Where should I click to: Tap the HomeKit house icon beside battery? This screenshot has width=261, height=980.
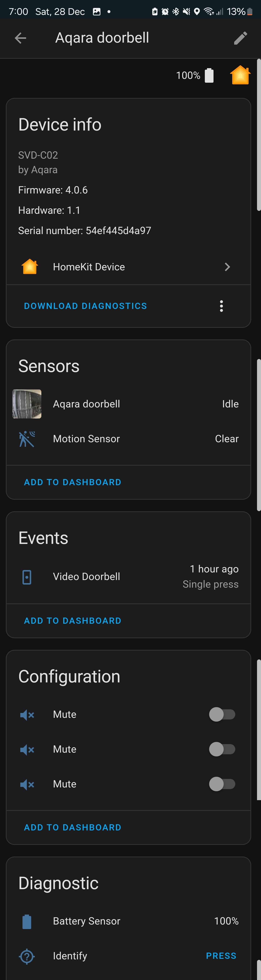point(240,75)
